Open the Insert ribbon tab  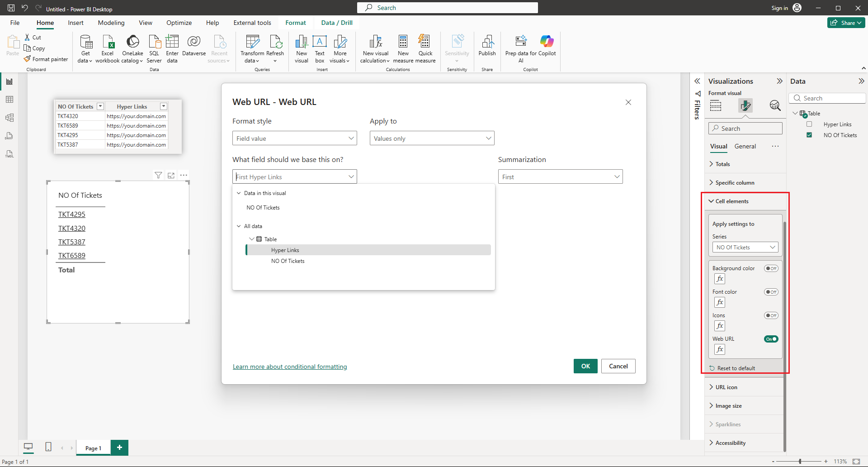click(x=75, y=23)
